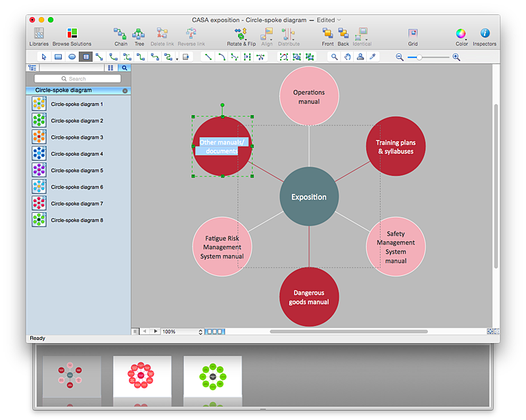Toggle the rounded rectangle tool selection
Screen dimensions: 526x420
pyautogui.click(x=85, y=57)
